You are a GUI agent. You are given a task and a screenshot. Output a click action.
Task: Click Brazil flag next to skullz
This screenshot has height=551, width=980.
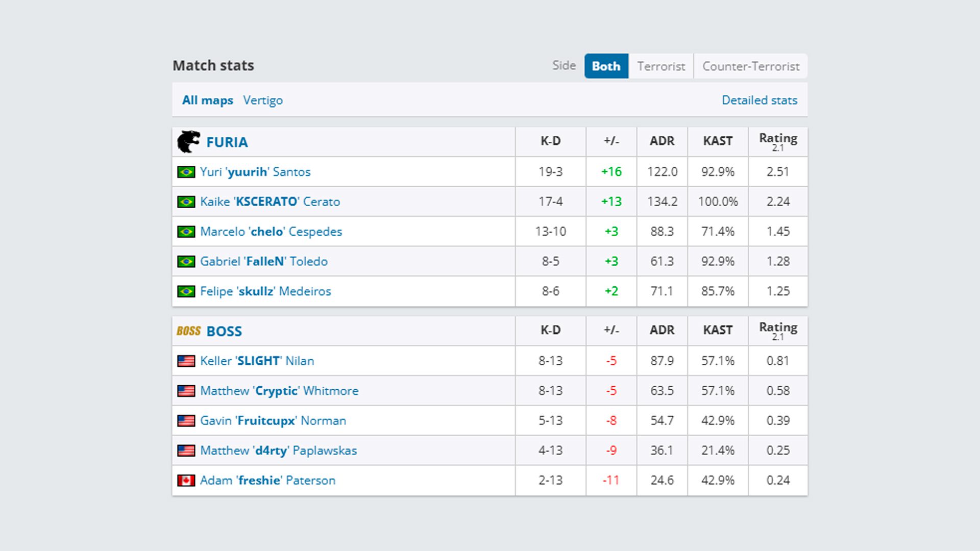click(186, 291)
